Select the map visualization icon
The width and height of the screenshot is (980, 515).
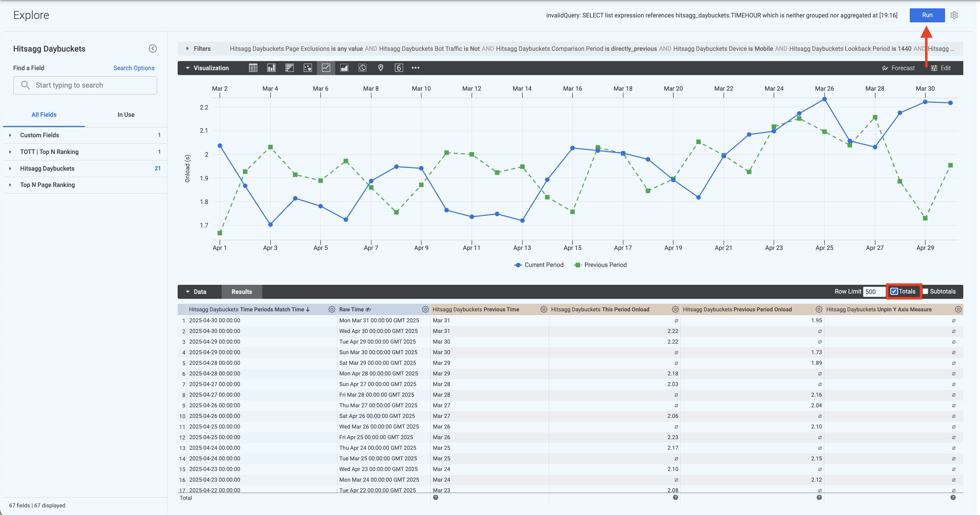(x=381, y=68)
